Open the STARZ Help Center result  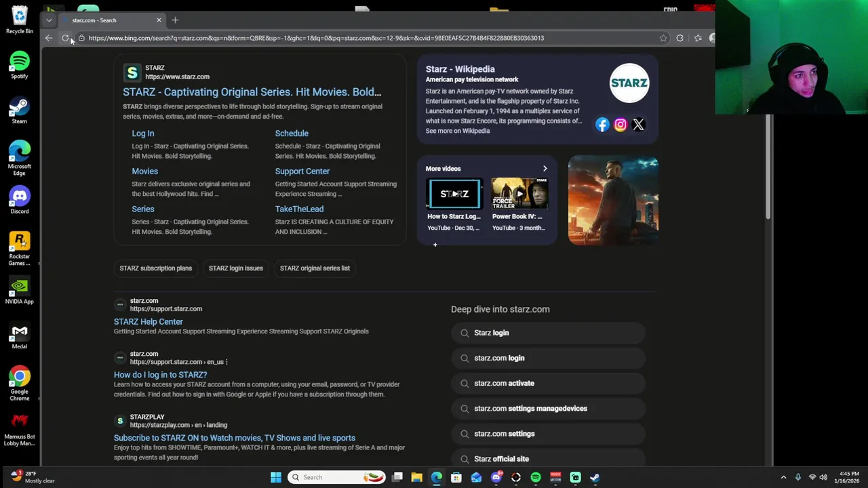click(149, 322)
